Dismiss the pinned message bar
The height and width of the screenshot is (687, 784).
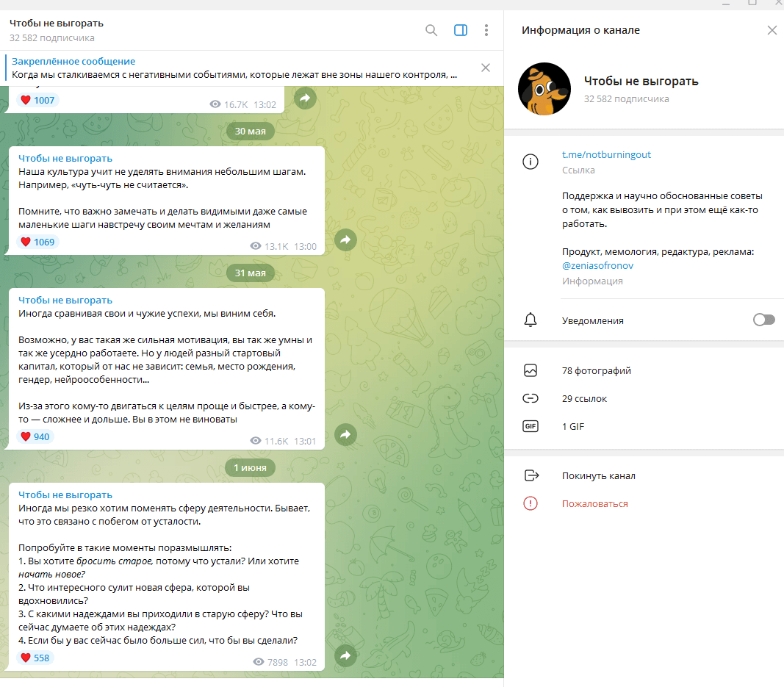(485, 68)
